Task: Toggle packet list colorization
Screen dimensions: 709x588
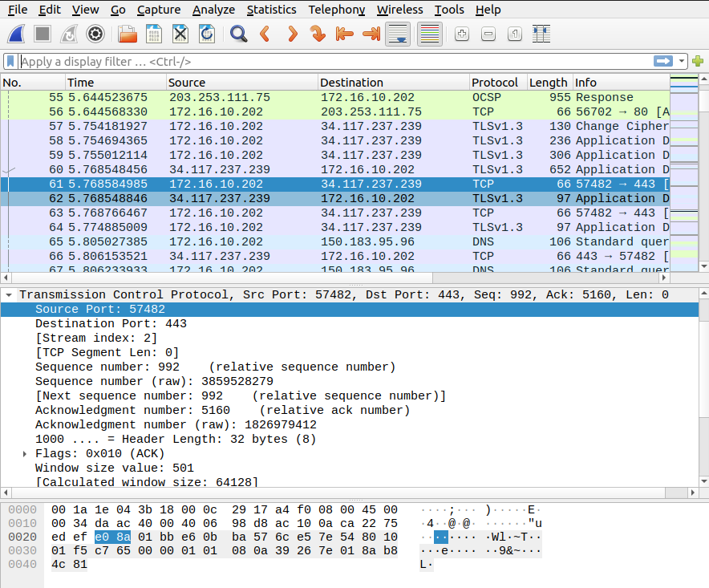Action: click(430, 34)
